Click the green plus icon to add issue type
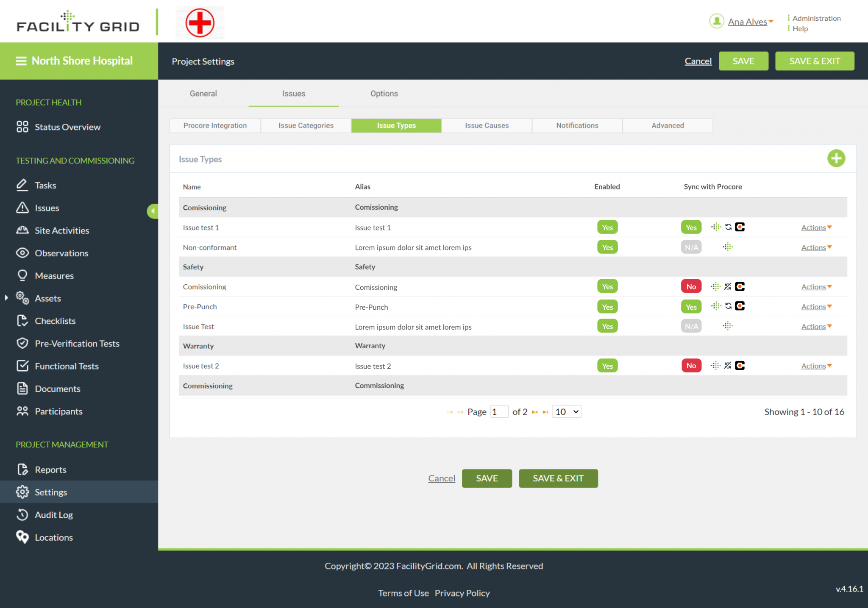The image size is (868, 608). (836, 158)
